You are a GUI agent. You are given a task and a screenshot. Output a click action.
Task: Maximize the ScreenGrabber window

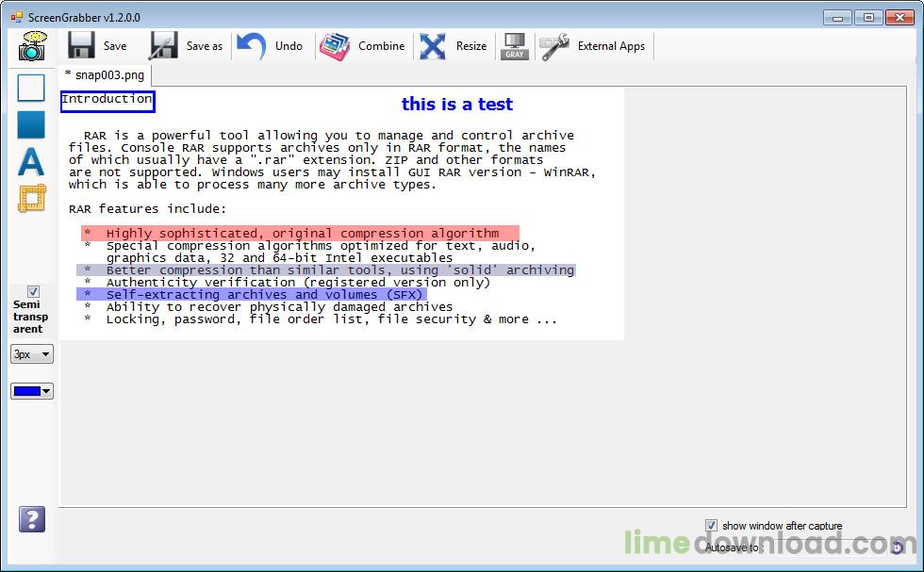(868, 18)
